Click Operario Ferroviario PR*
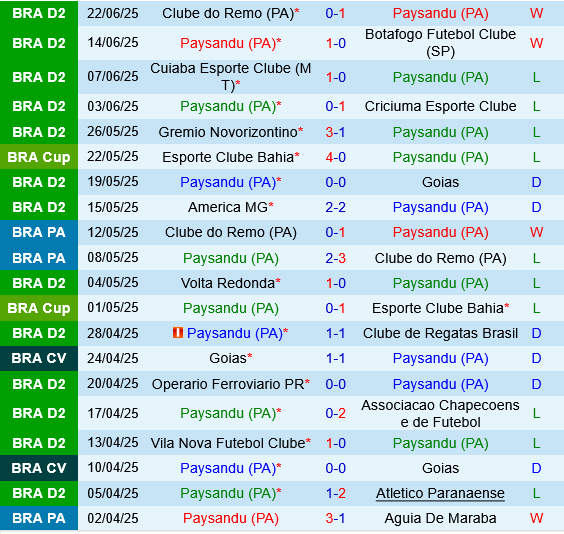 (231, 384)
